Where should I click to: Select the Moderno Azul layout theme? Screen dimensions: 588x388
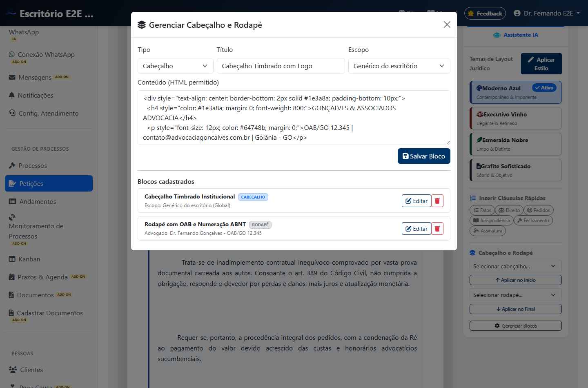pos(516,92)
